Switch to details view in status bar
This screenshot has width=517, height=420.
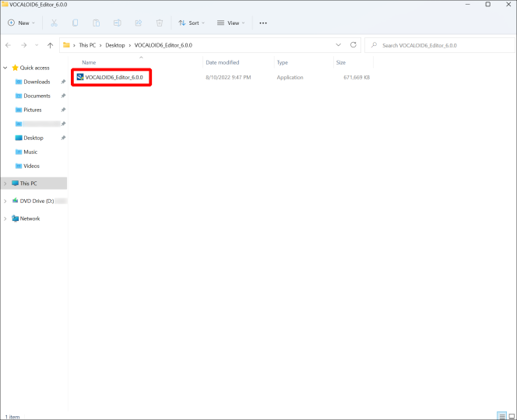(501, 415)
